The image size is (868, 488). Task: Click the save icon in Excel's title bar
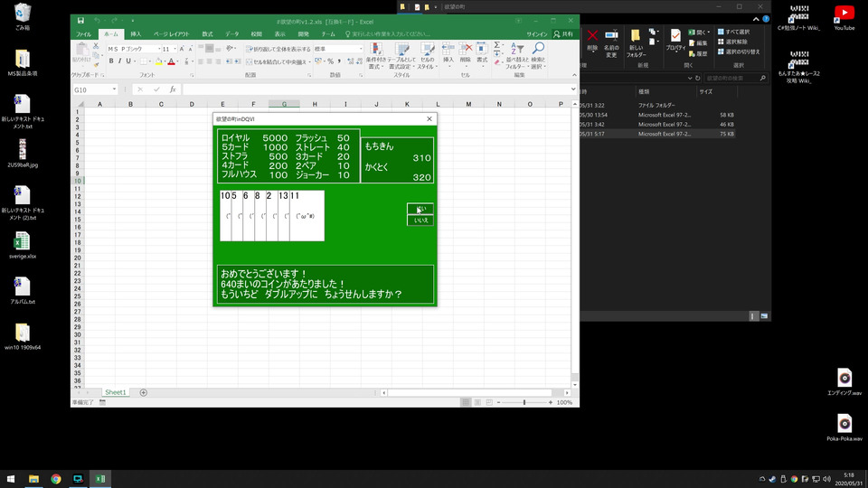point(81,20)
